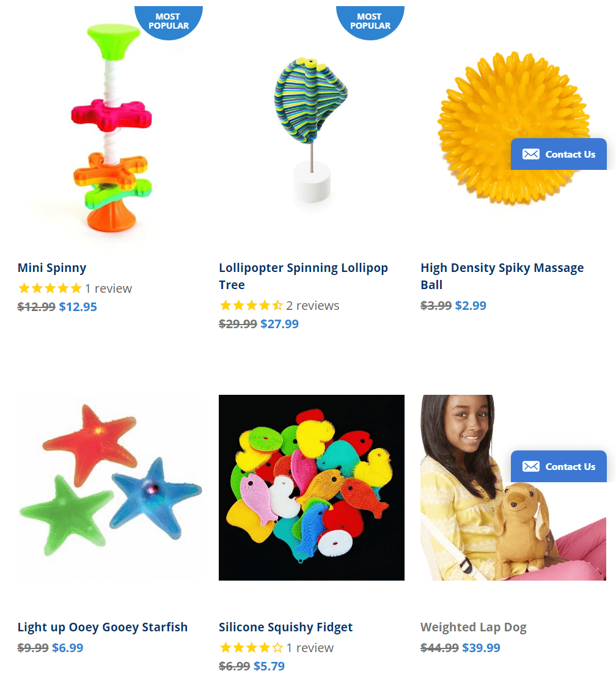
Task: Click the envelope icon in lower Contact Us
Action: click(530, 466)
